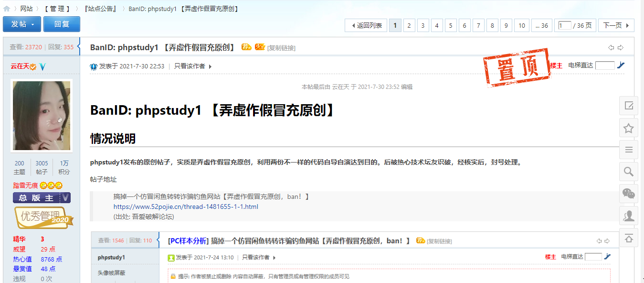Viewport: 644px width, 283px height.
Task: Click the home icon in breadcrumb
Action: point(7,9)
